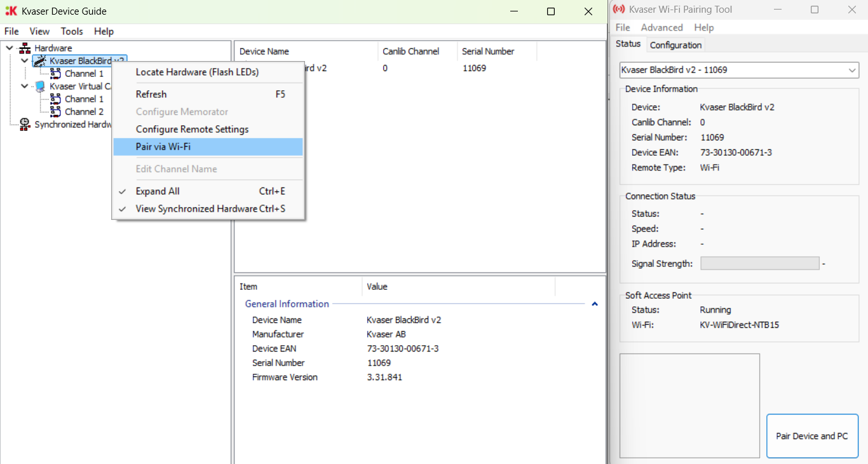The image size is (868, 464).
Task: Open File menu in Device Guide
Action: pos(11,31)
